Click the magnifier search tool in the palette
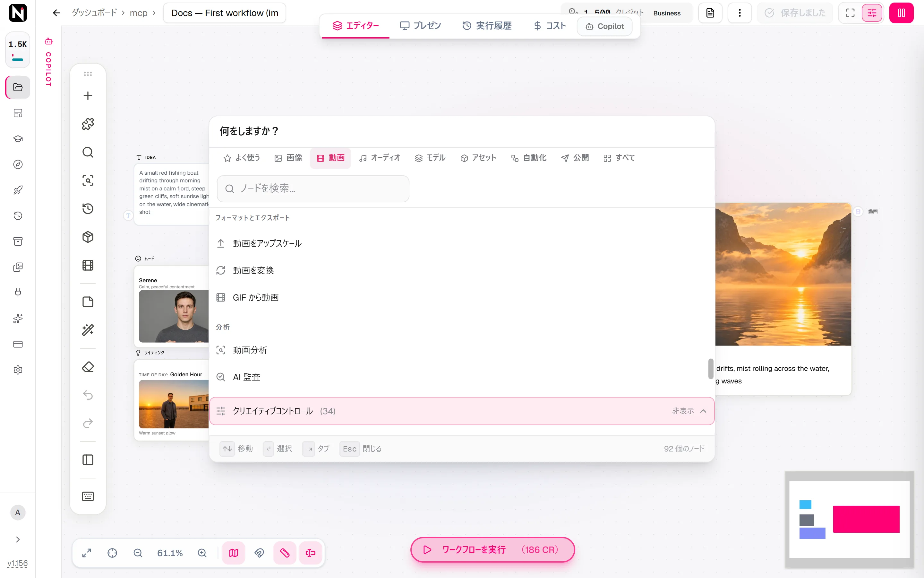Viewport: 924px width, 578px height. [x=88, y=152]
